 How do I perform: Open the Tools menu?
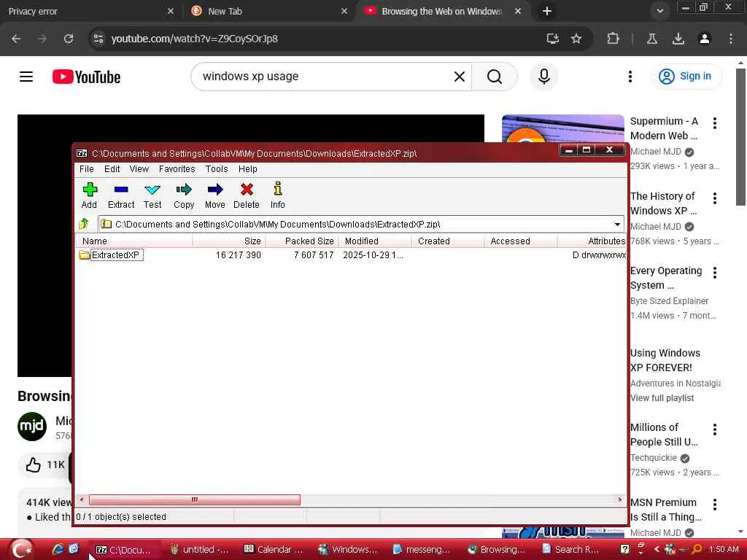[x=216, y=169]
